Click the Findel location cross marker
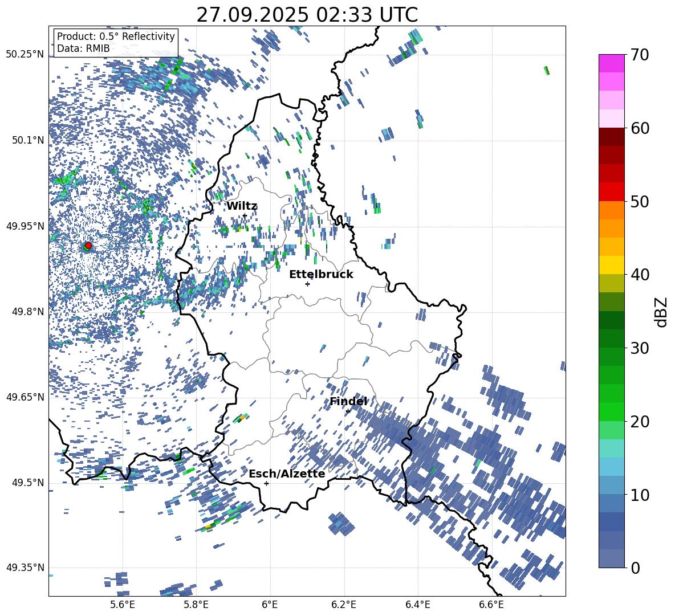 pos(348,411)
